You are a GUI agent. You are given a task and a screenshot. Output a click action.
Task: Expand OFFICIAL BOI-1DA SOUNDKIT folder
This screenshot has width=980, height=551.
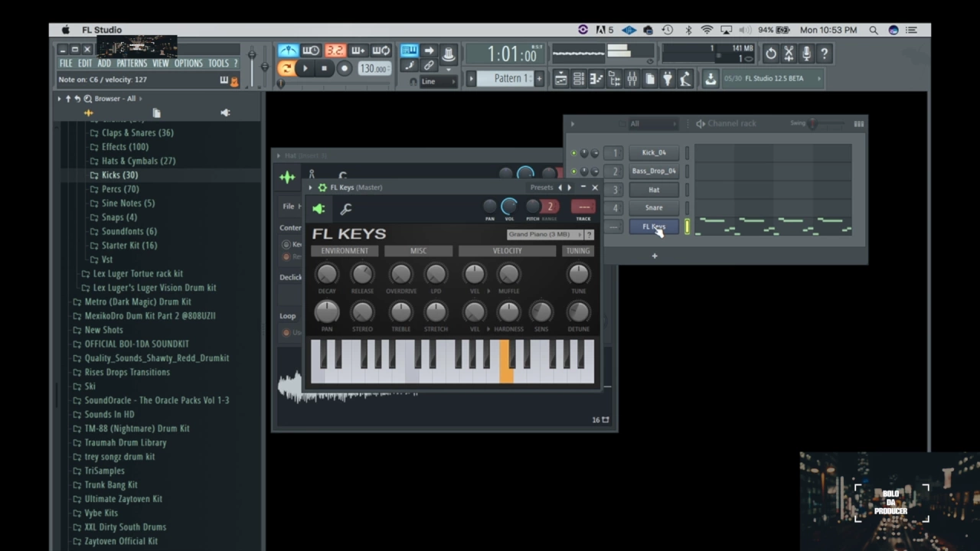137,344
